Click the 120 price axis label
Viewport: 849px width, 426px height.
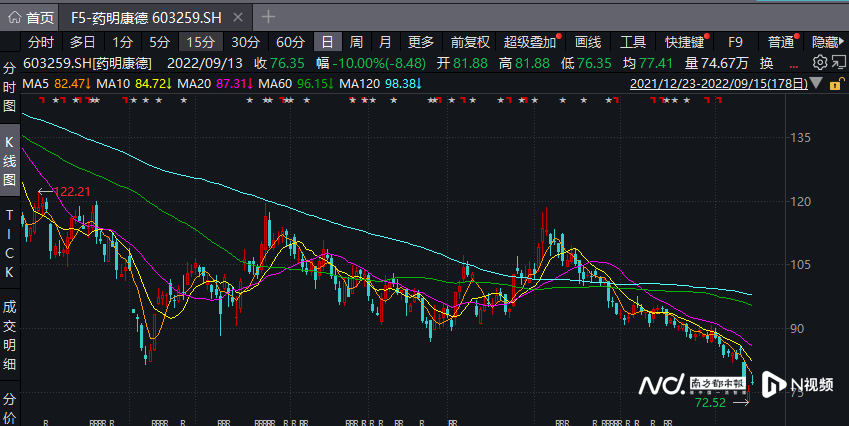pyautogui.click(x=800, y=201)
